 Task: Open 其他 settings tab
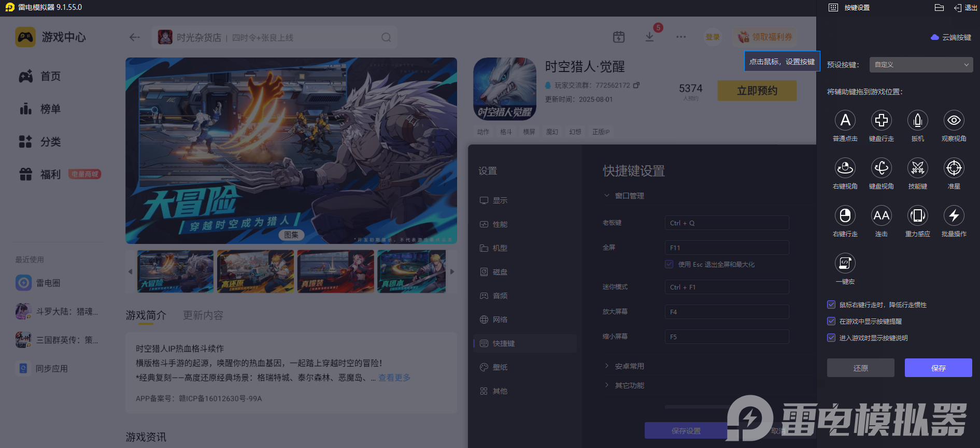[525, 391]
